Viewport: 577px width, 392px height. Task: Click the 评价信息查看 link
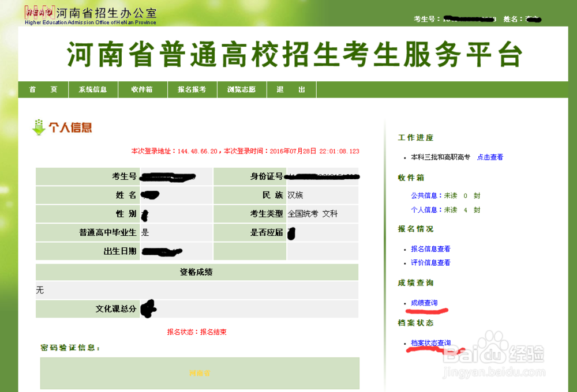(x=431, y=262)
